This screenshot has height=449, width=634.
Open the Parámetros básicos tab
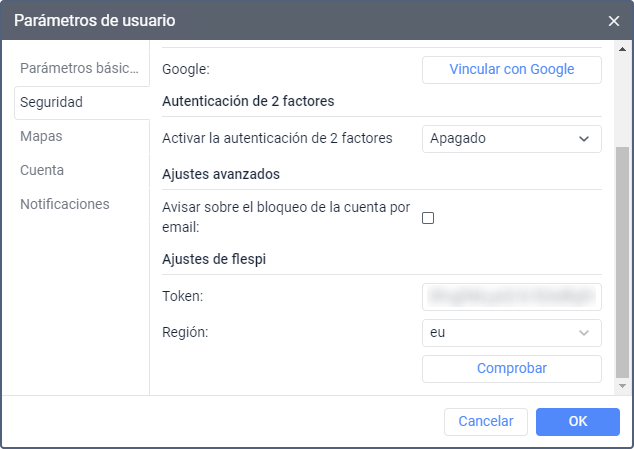(81, 68)
